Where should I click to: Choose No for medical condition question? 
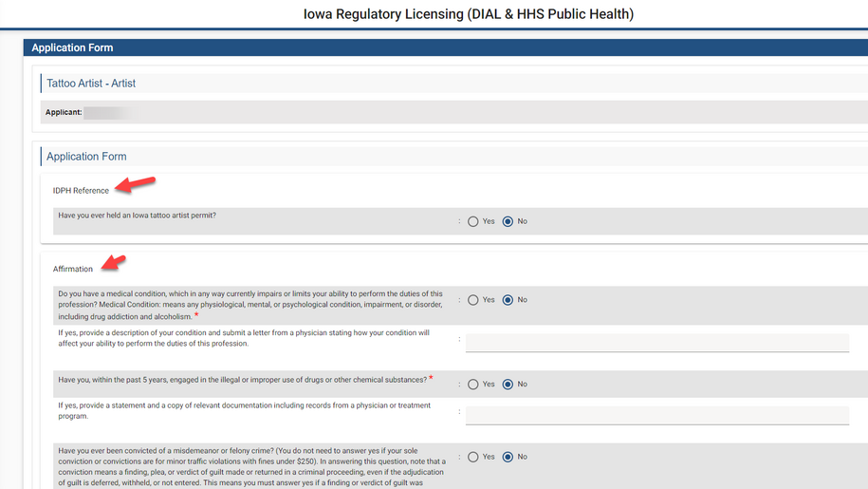508,300
